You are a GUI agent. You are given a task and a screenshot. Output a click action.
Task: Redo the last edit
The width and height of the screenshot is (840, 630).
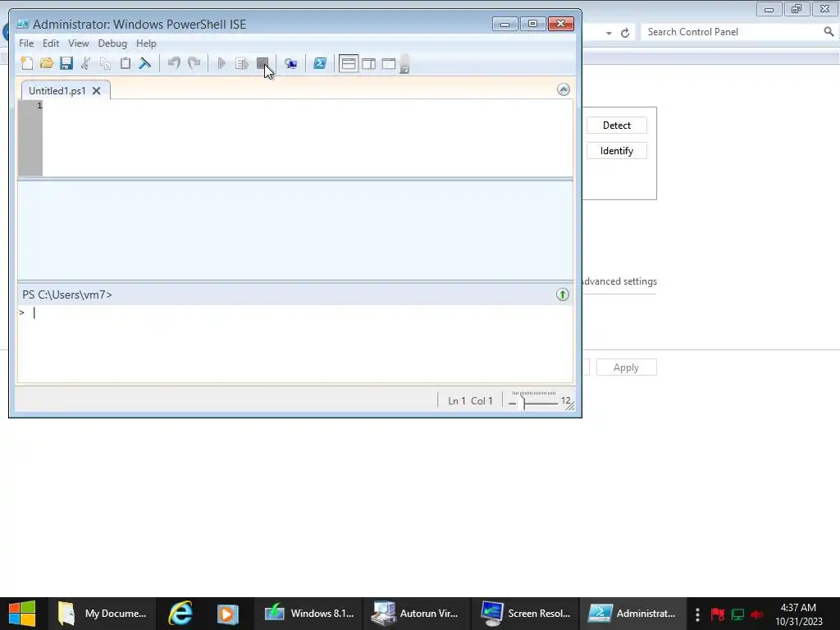click(194, 63)
